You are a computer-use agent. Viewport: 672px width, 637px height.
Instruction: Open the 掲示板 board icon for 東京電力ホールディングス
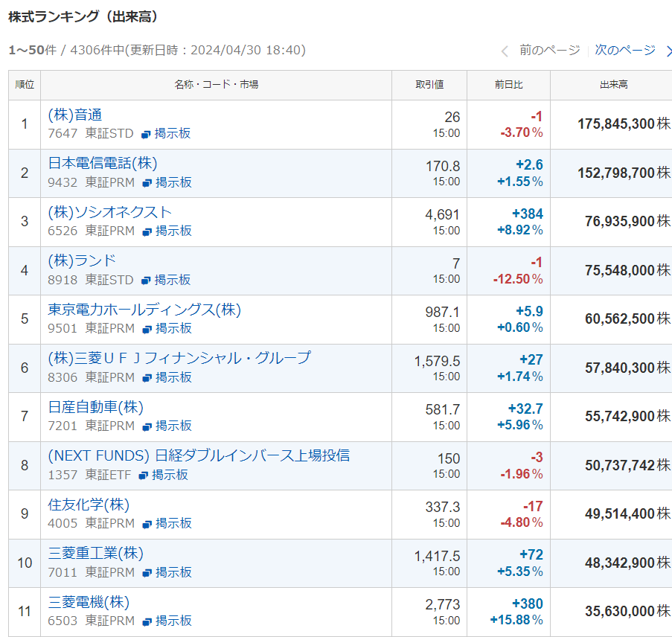(147, 329)
